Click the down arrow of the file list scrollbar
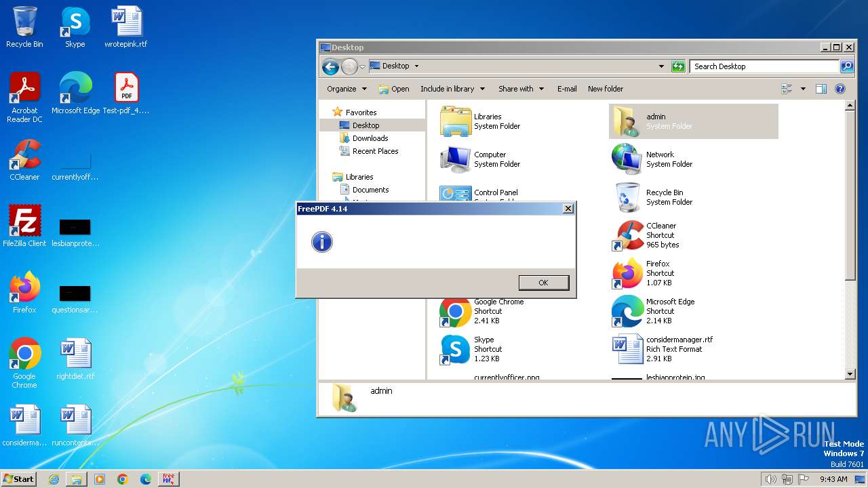Image resolution: width=868 pixels, height=488 pixels. (850, 374)
